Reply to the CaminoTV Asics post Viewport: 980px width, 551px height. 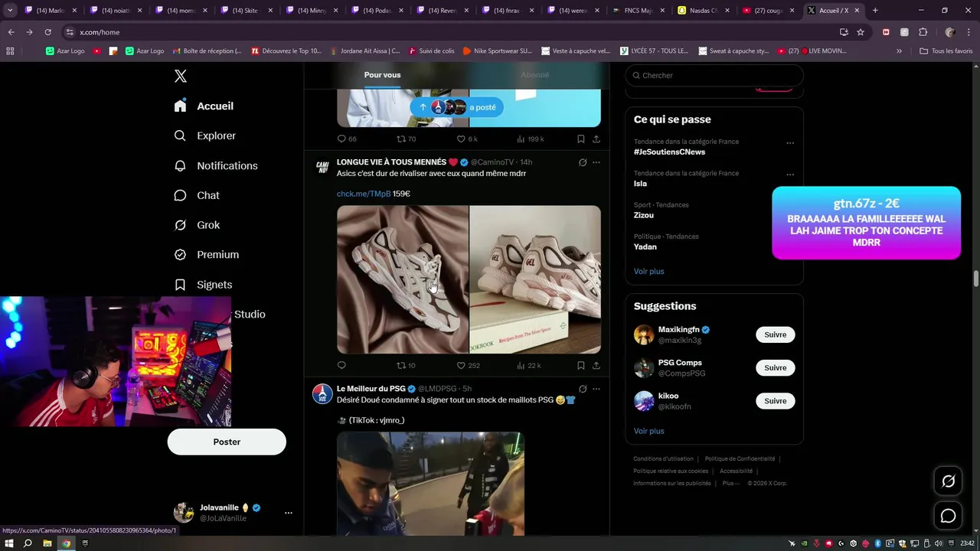341,366
